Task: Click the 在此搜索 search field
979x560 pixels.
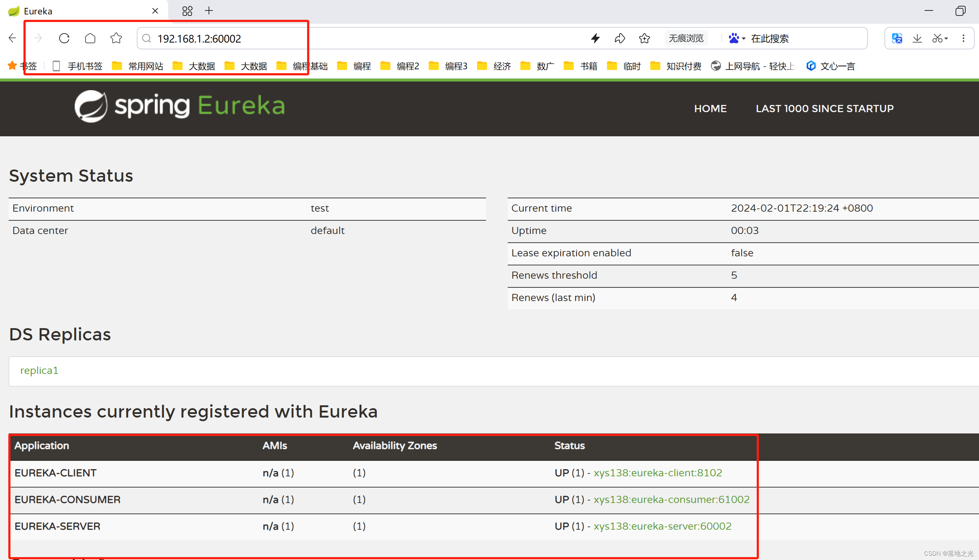Action: click(x=770, y=39)
